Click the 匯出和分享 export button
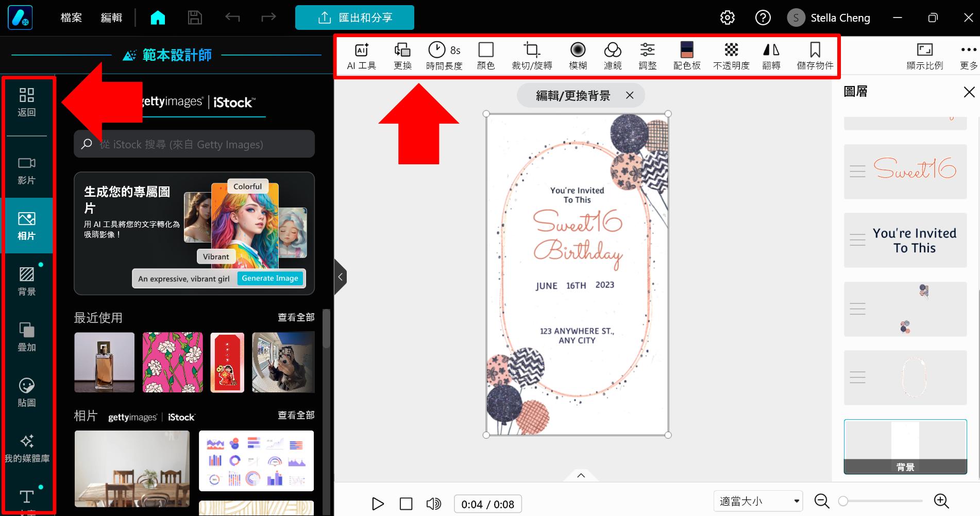 [x=354, y=17]
